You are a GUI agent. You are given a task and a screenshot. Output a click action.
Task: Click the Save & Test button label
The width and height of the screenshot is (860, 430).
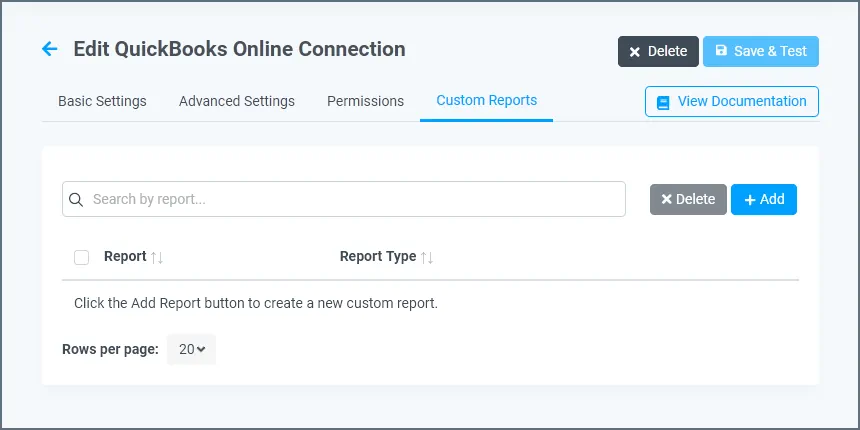(770, 51)
